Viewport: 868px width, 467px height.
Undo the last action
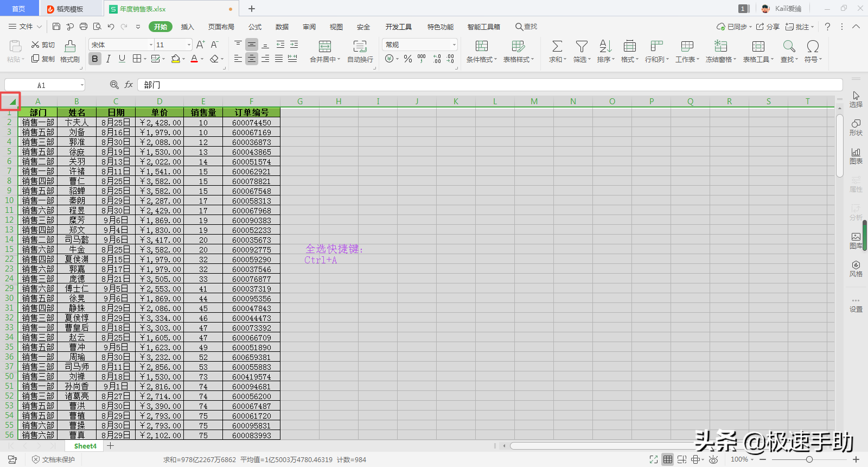(111, 27)
